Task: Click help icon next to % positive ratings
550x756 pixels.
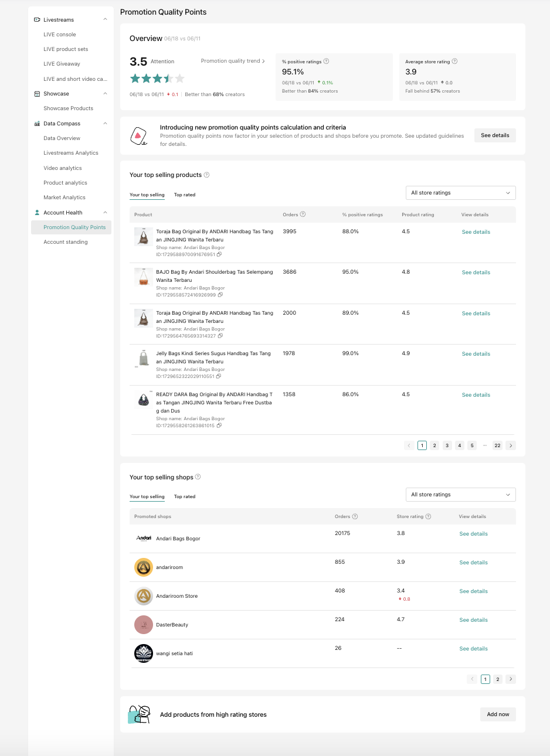Action: pyautogui.click(x=327, y=62)
